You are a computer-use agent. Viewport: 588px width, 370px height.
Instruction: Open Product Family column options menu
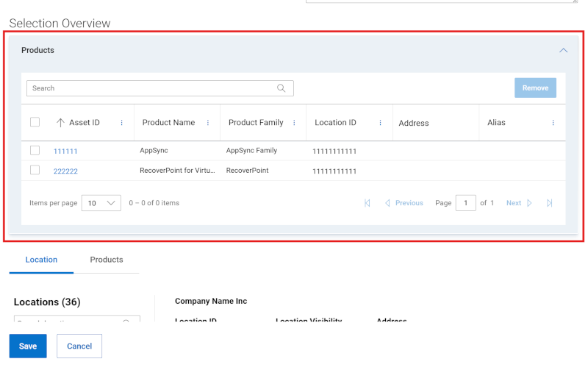pyautogui.click(x=294, y=123)
